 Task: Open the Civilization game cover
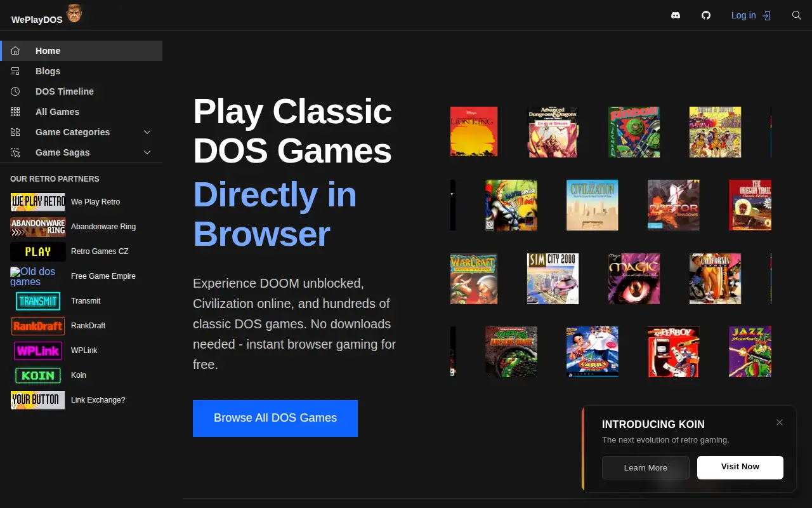tap(593, 205)
